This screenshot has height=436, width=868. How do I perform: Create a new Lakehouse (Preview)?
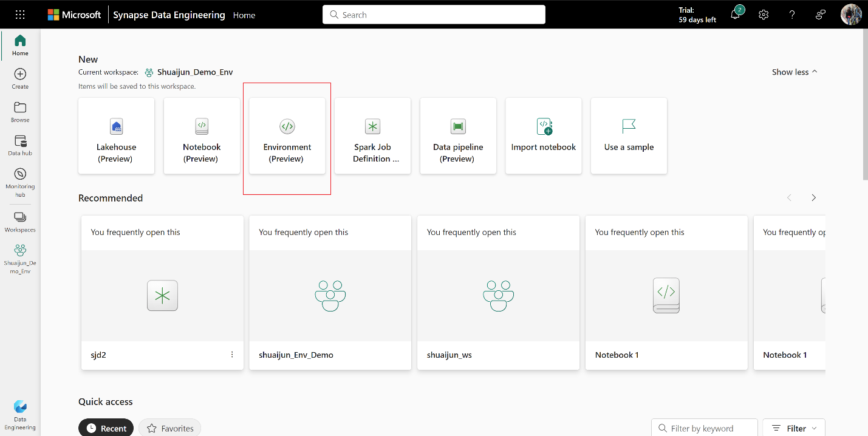(x=116, y=136)
